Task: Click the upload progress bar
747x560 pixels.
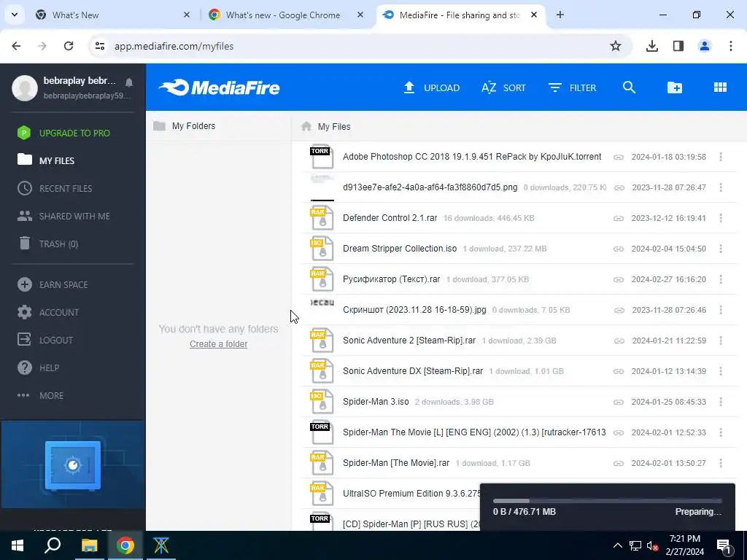Action: (608, 501)
